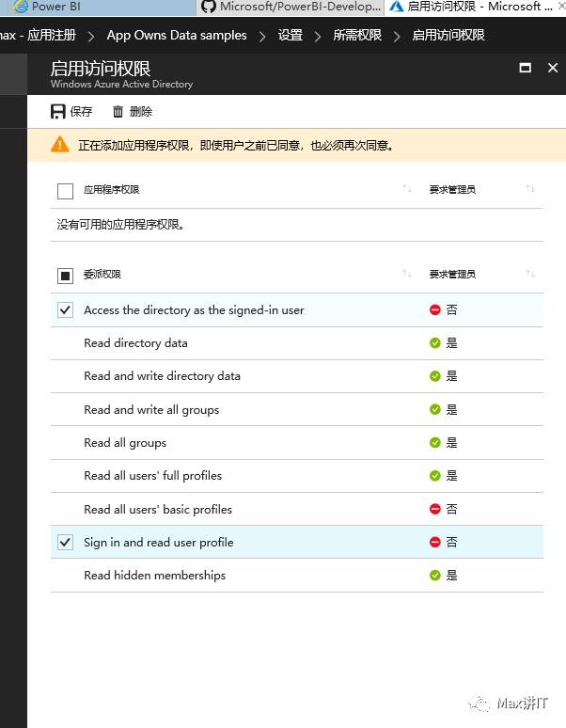Close the 启用访问权限 blade with X
This screenshot has width=566, height=728.
[x=553, y=68]
